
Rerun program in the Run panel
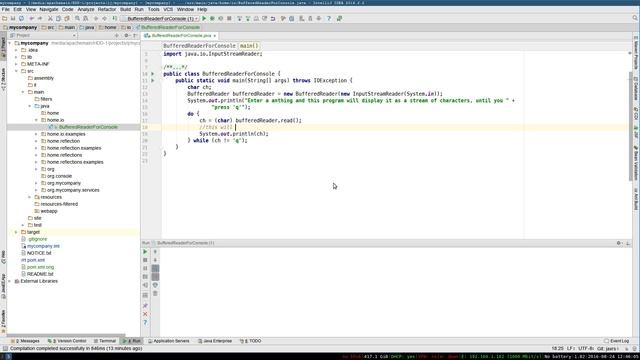145,252
